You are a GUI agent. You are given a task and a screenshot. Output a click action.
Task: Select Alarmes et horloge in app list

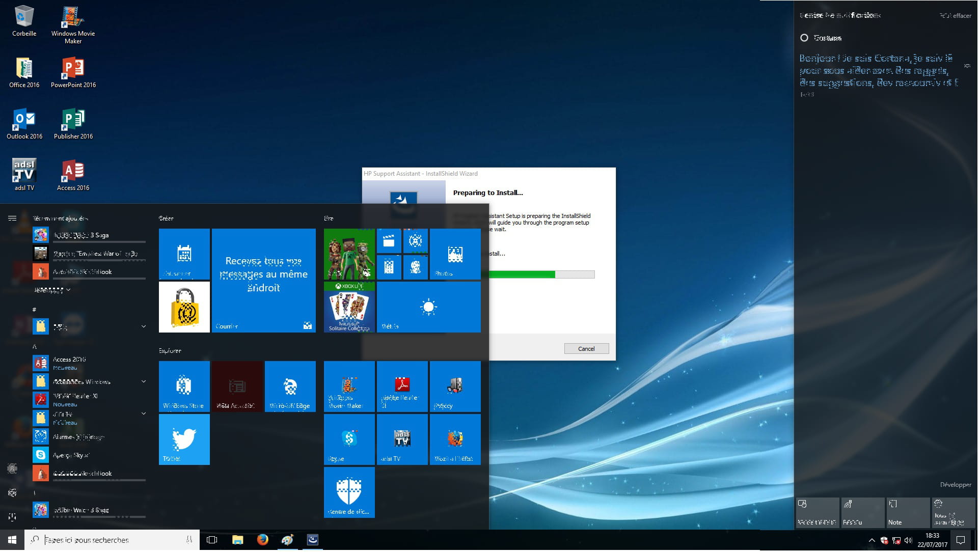tap(90, 437)
